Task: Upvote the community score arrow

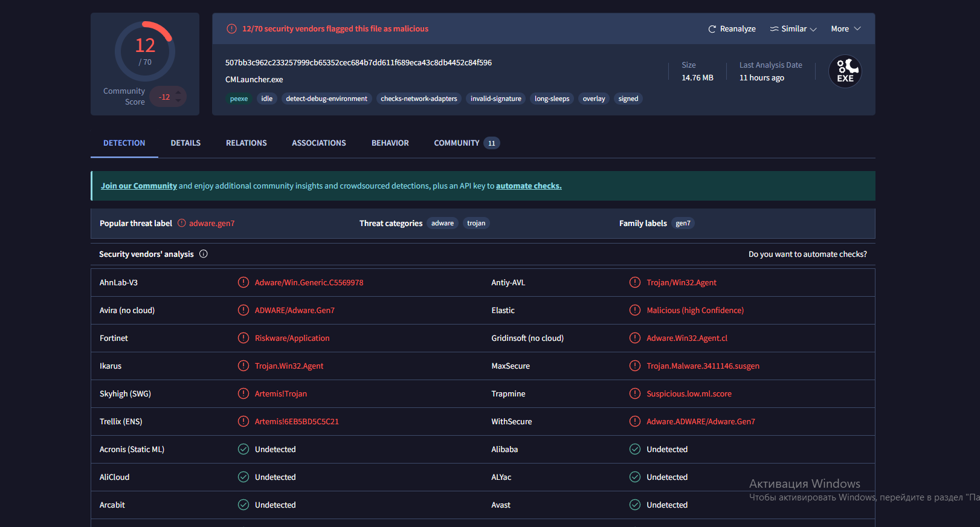Action: click(178, 92)
